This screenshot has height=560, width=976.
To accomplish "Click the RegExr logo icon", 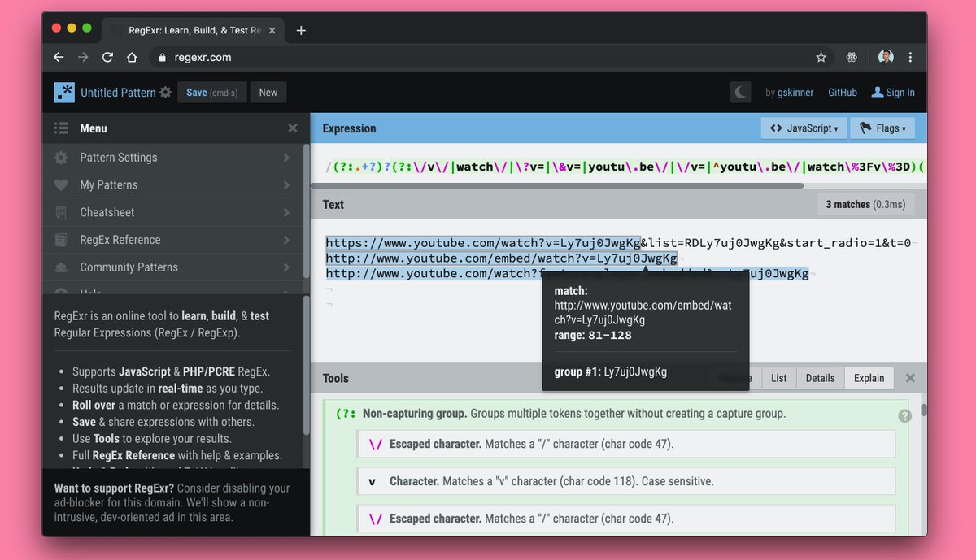I will [64, 93].
